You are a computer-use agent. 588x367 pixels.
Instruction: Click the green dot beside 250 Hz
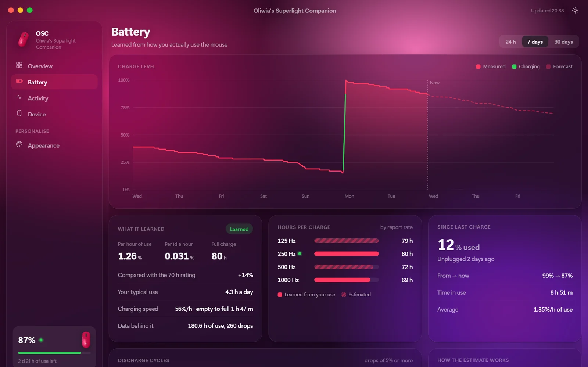click(300, 253)
